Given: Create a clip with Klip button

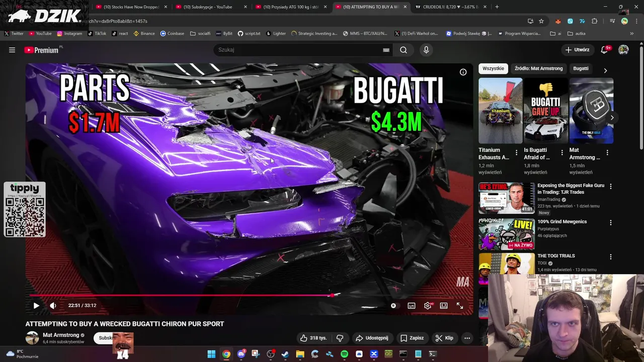Looking at the screenshot, I should click(x=444, y=338).
